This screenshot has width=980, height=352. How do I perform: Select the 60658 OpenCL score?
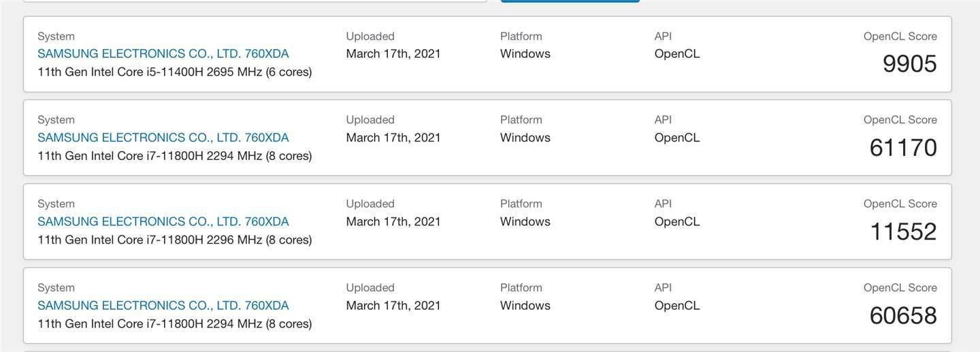coord(903,315)
